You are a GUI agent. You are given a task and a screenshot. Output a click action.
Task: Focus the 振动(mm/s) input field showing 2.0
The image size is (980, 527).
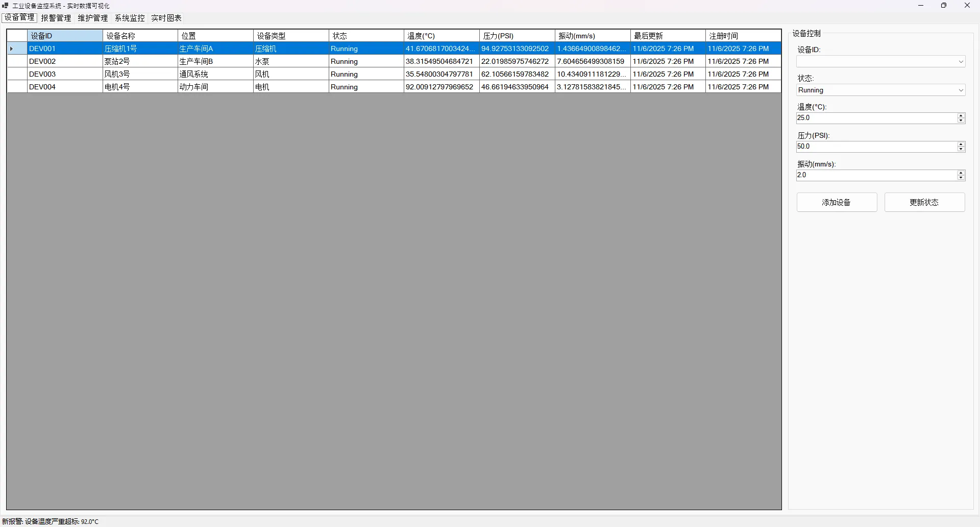(x=876, y=175)
